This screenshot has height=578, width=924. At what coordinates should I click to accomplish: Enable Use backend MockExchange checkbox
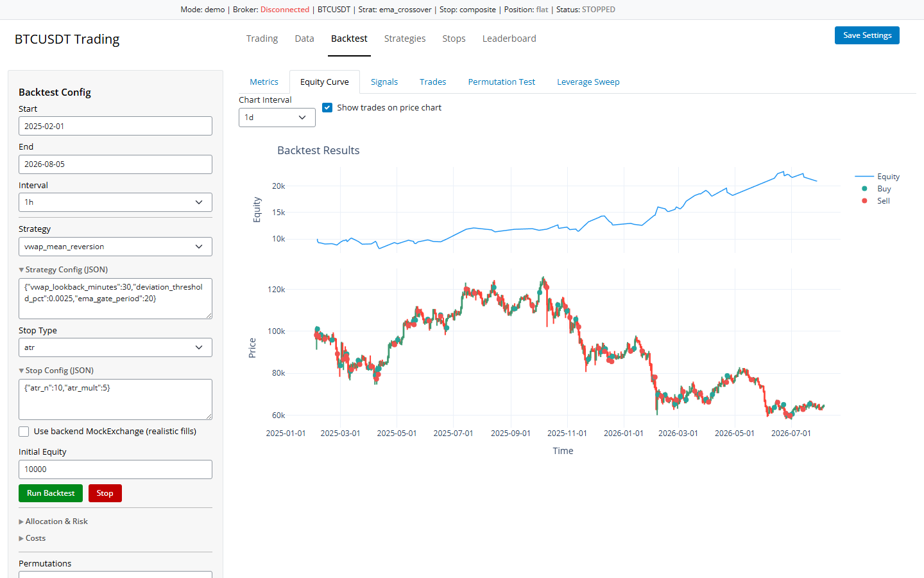click(24, 432)
